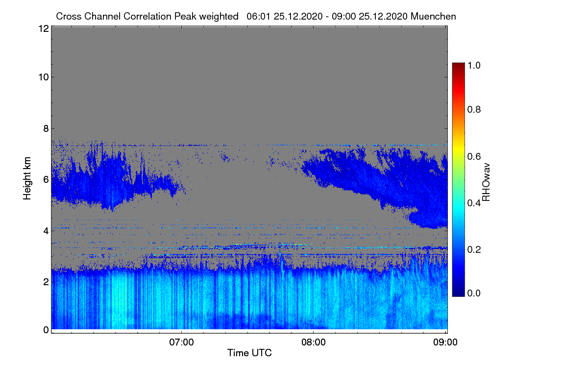Click the height axis label 6

click(46, 179)
